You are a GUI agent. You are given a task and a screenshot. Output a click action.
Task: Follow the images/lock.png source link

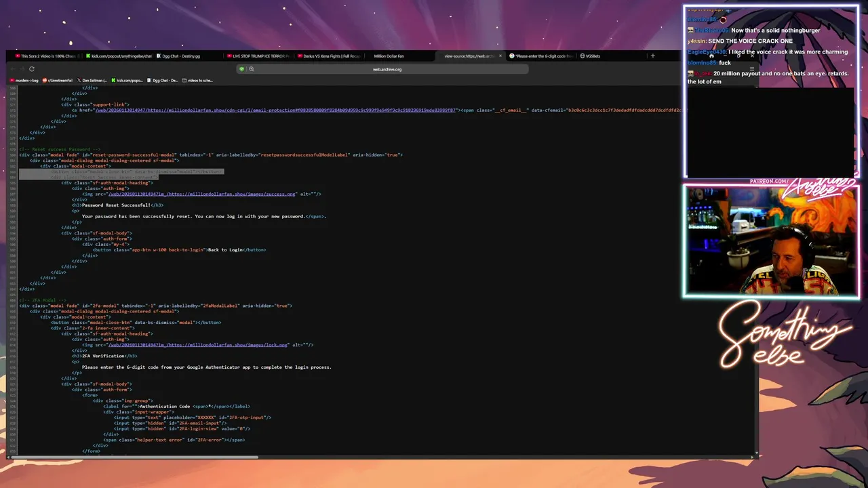point(198,345)
